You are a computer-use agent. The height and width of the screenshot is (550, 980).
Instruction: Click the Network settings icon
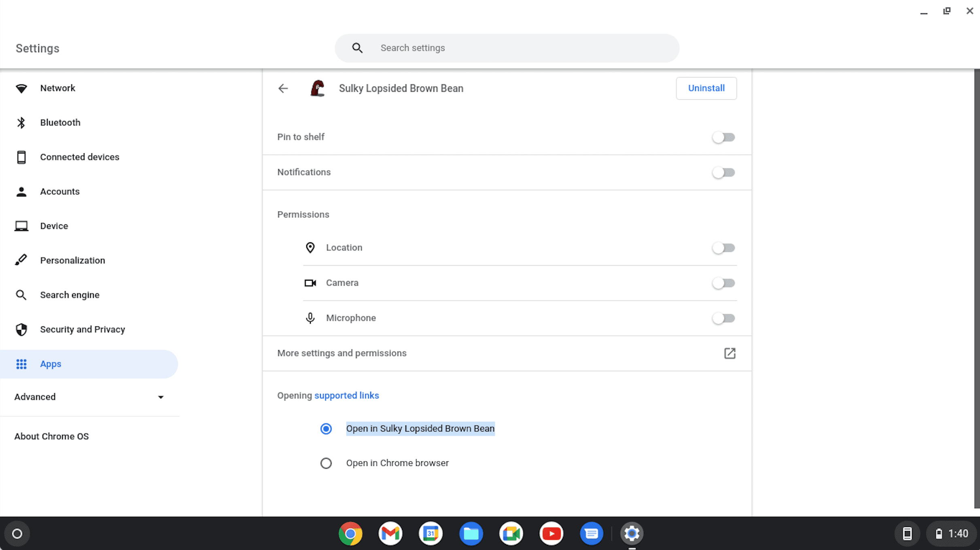point(21,88)
